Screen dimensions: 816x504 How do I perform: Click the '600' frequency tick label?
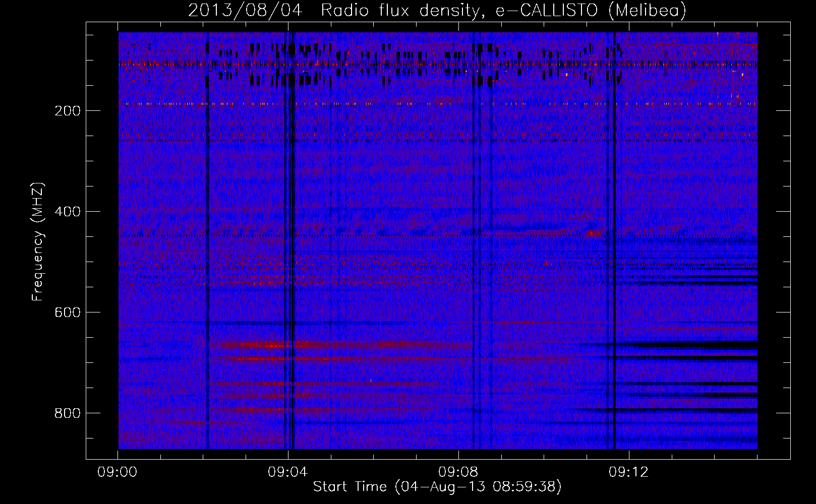pyautogui.click(x=67, y=312)
